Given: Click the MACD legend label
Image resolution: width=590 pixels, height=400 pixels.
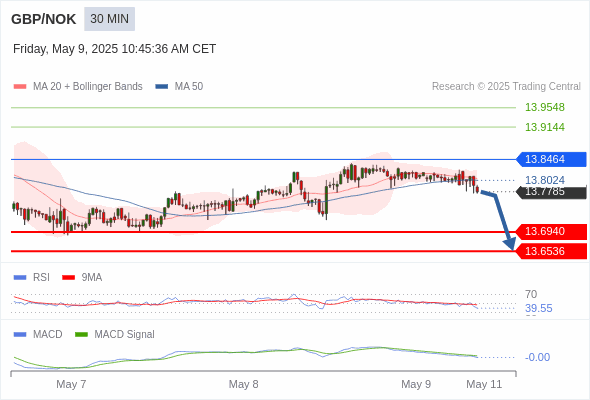Looking at the screenshot, I should pyautogui.click(x=48, y=335).
